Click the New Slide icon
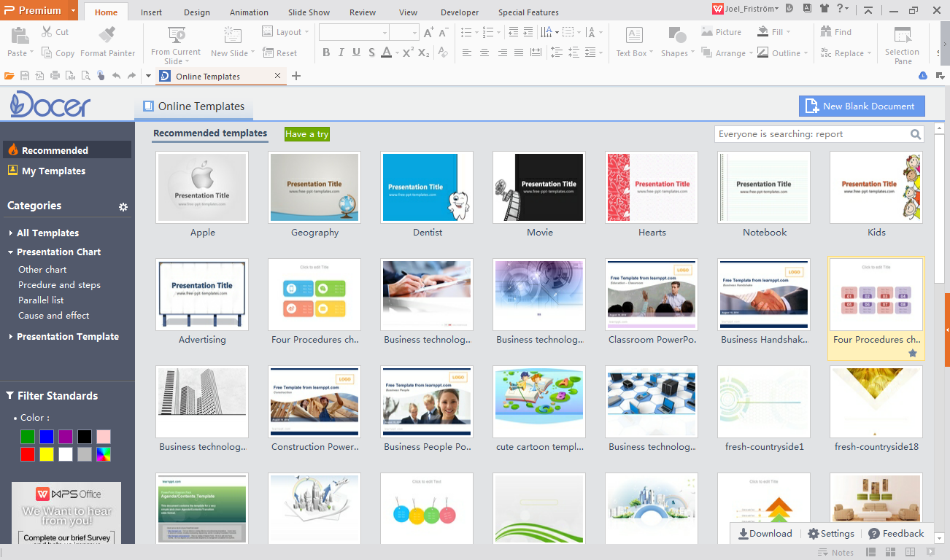 pyautogui.click(x=231, y=35)
